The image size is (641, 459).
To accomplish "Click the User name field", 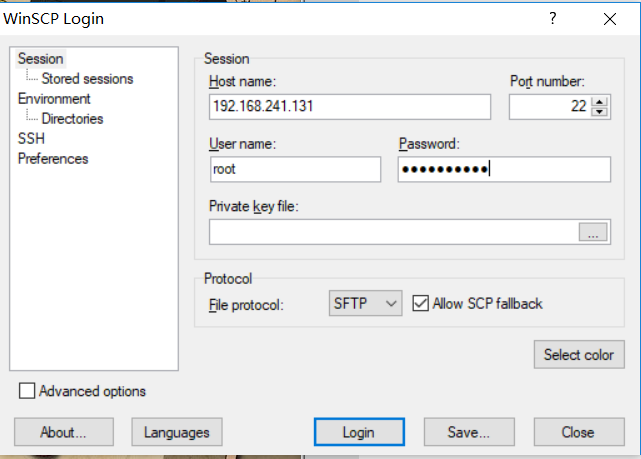I will 295,169.
